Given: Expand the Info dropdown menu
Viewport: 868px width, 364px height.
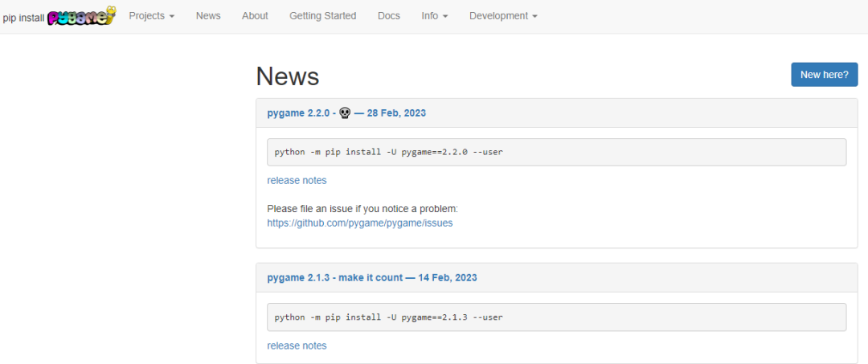Looking at the screenshot, I should 435,16.
